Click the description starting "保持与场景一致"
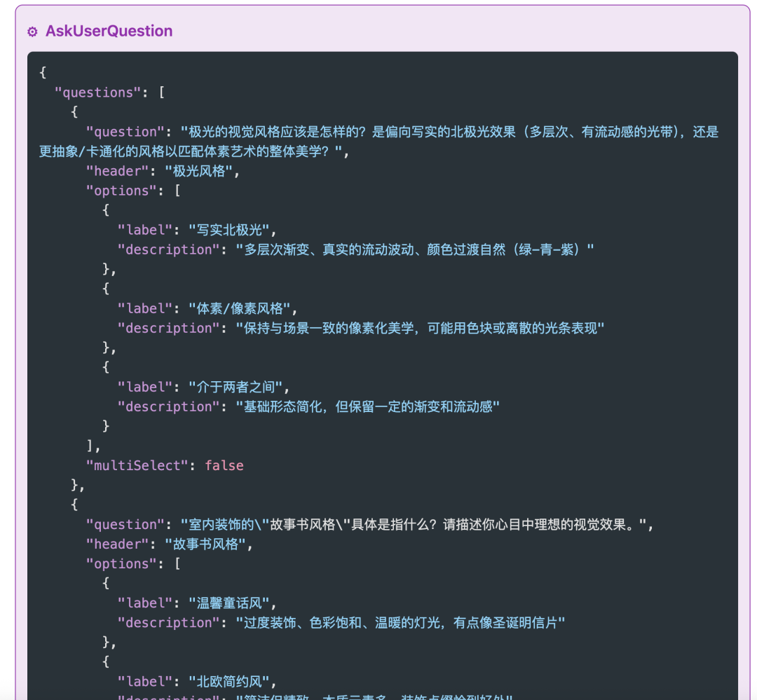 coord(420,328)
